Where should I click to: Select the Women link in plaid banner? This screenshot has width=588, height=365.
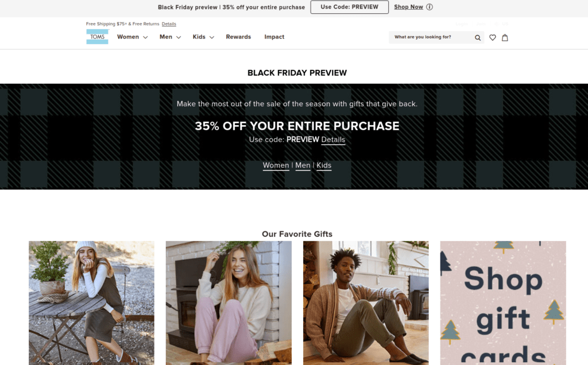point(276,165)
